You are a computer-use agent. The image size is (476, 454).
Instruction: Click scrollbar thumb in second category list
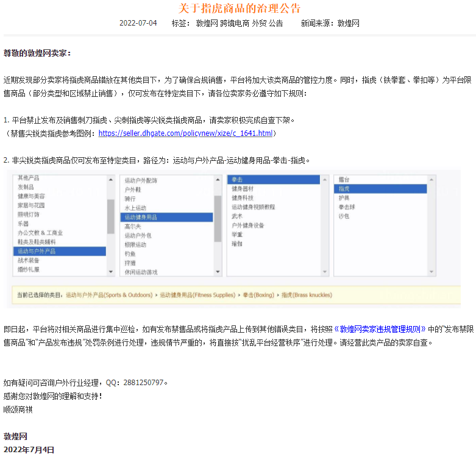coord(218,219)
